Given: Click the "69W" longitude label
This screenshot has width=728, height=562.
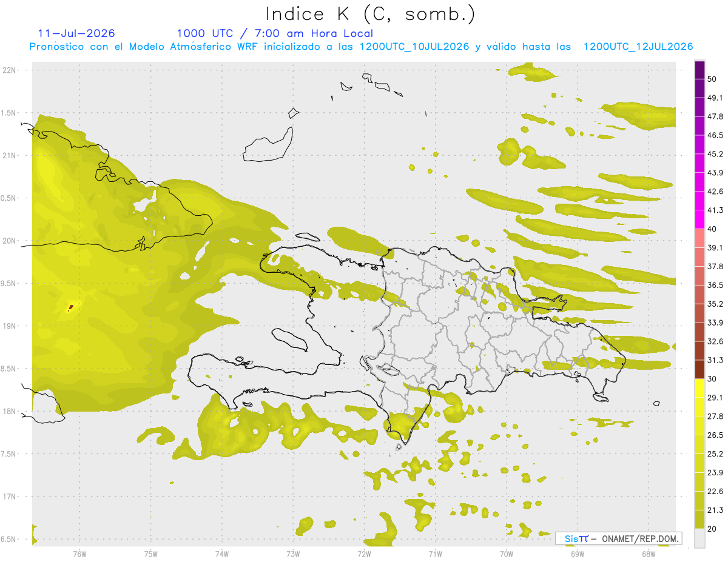Looking at the screenshot, I should (x=578, y=554).
